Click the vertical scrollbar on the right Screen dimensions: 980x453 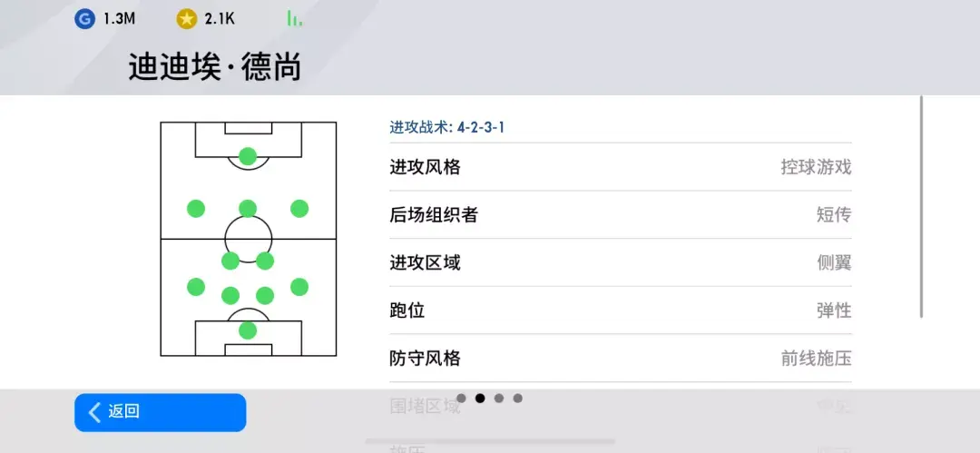pos(922,207)
